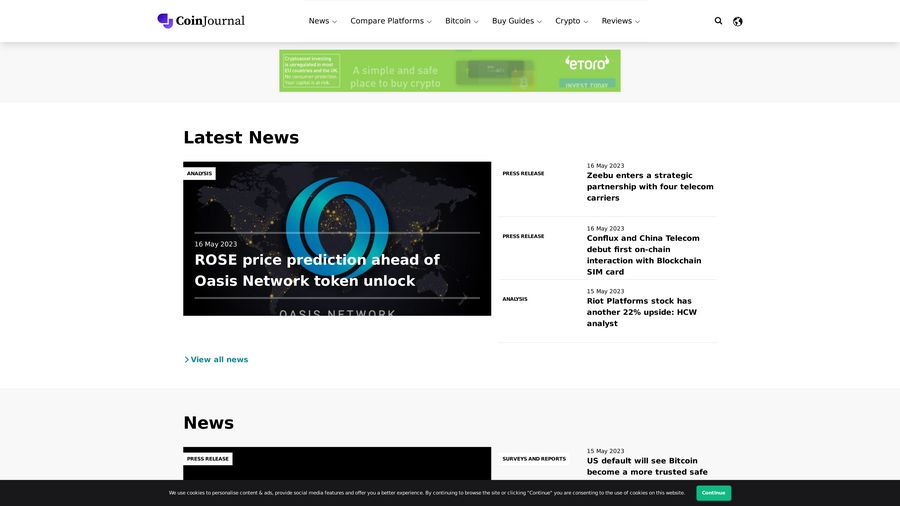The width and height of the screenshot is (900, 506).
Task: Open the Buy Guides menu
Action: [516, 21]
